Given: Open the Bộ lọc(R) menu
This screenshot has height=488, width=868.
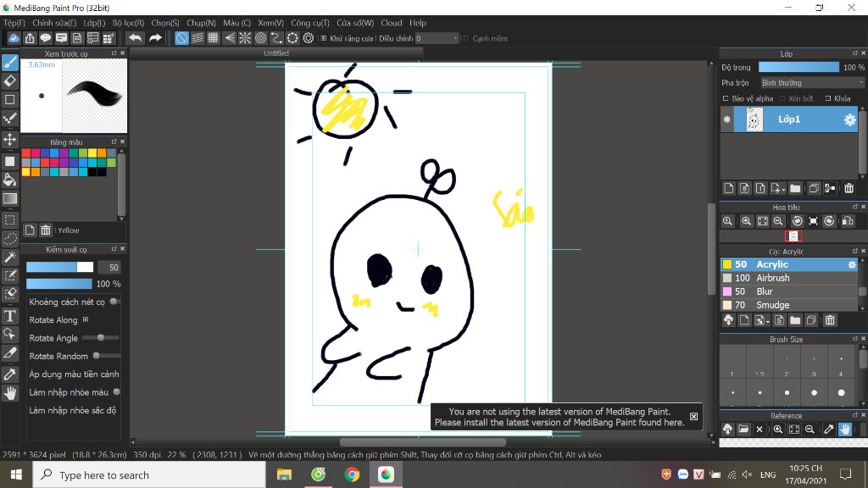Looking at the screenshot, I should (129, 23).
